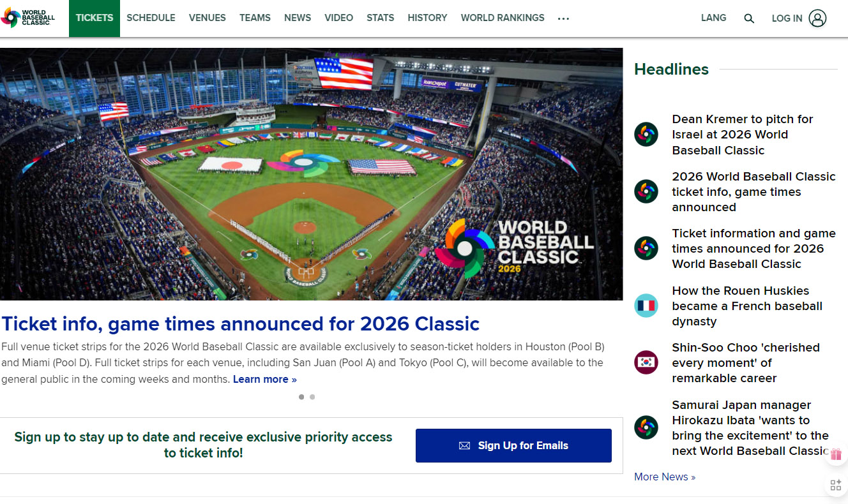Image resolution: width=848 pixels, height=504 pixels.
Task: Open the stadium hero image
Action: coord(311,174)
